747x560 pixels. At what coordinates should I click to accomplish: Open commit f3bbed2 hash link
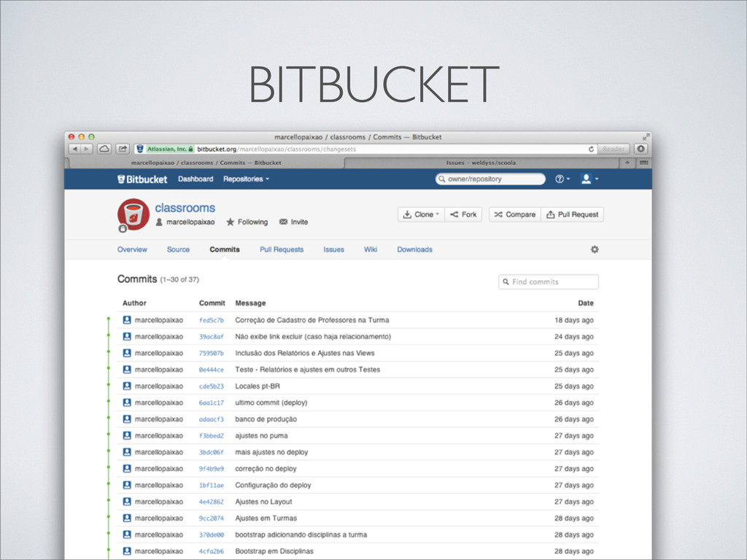(x=211, y=436)
